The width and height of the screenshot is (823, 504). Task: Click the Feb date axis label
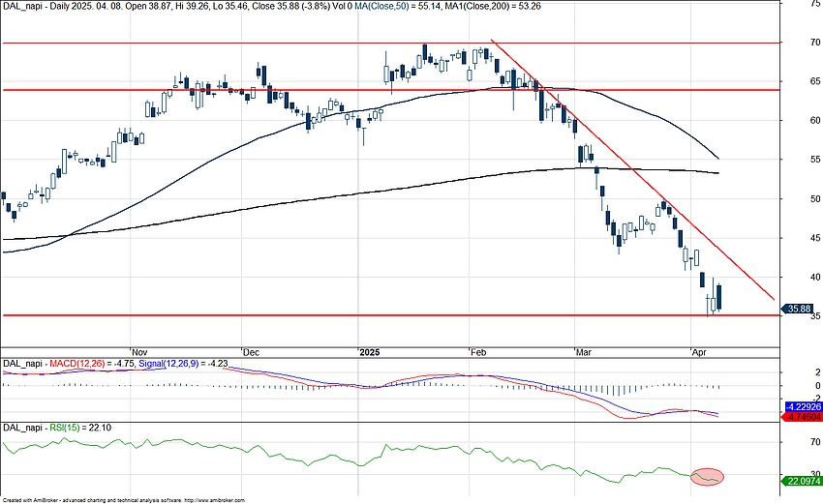pyautogui.click(x=478, y=352)
